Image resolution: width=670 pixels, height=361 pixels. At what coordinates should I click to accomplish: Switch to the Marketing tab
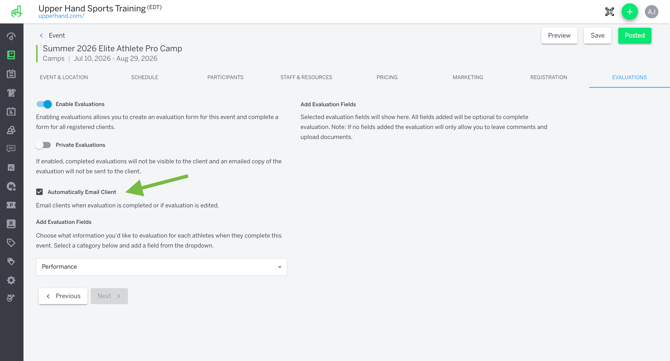pyautogui.click(x=467, y=77)
